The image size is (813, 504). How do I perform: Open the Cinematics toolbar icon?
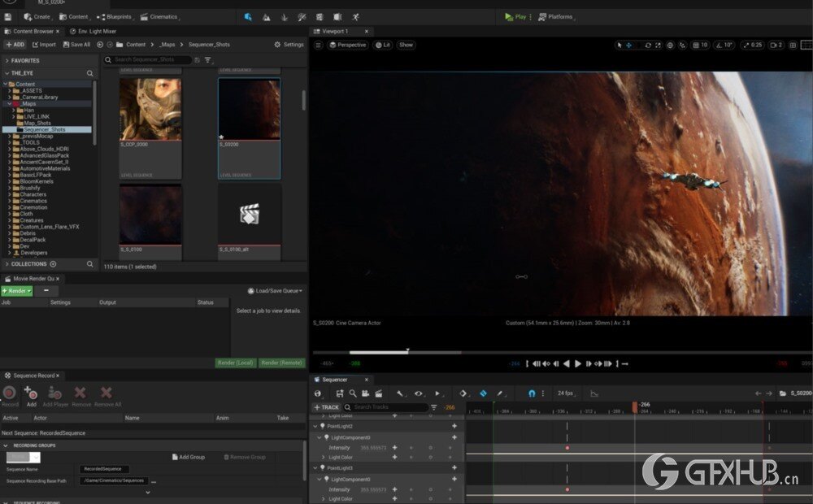pyautogui.click(x=143, y=16)
